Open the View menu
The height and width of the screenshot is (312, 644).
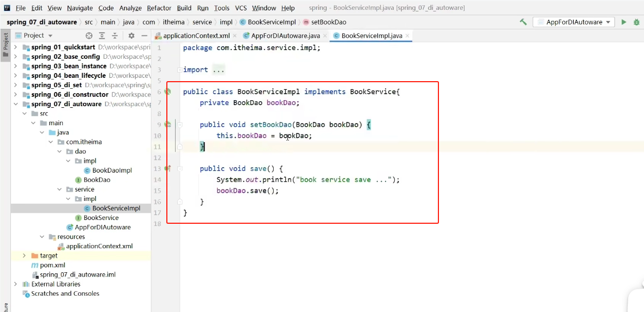pyautogui.click(x=55, y=8)
